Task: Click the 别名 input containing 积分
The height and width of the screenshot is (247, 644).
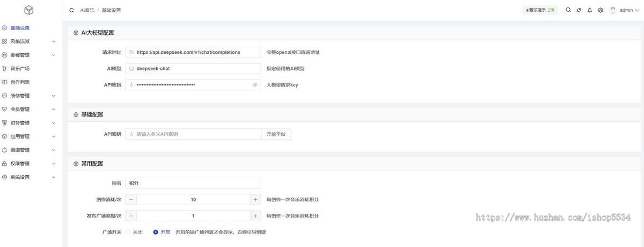Action: 193,183
